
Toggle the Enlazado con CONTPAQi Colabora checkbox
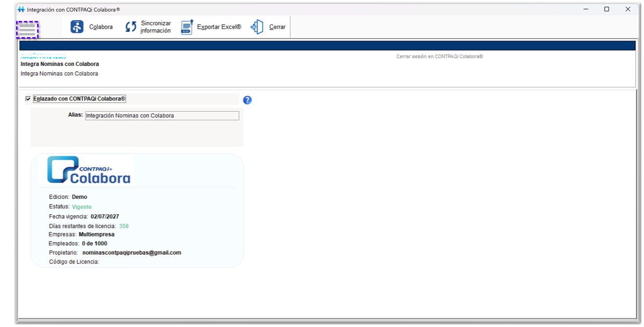click(x=28, y=99)
